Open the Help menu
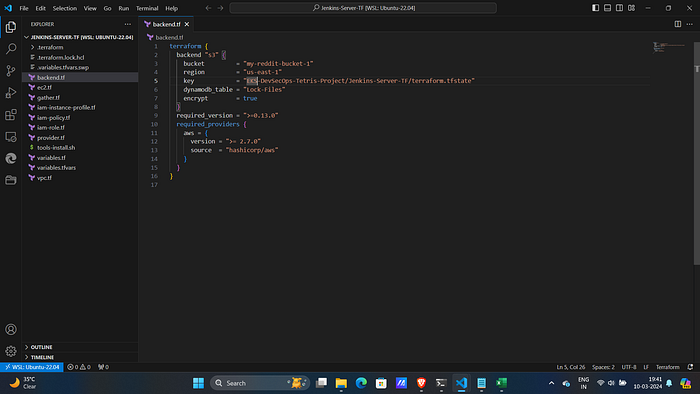The image size is (700, 394). 171,8
